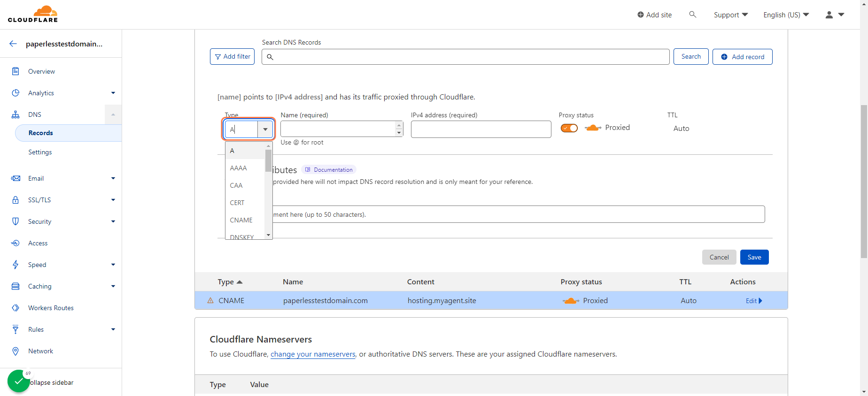Collapse the DNS sidebar section

(113, 114)
